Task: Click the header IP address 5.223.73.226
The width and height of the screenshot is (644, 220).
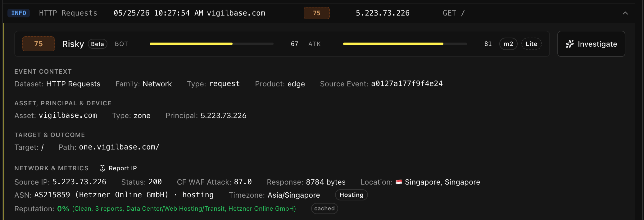Action: coord(383,13)
